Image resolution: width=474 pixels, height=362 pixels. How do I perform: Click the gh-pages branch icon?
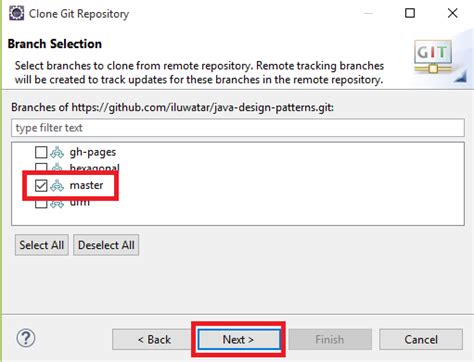click(x=57, y=152)
